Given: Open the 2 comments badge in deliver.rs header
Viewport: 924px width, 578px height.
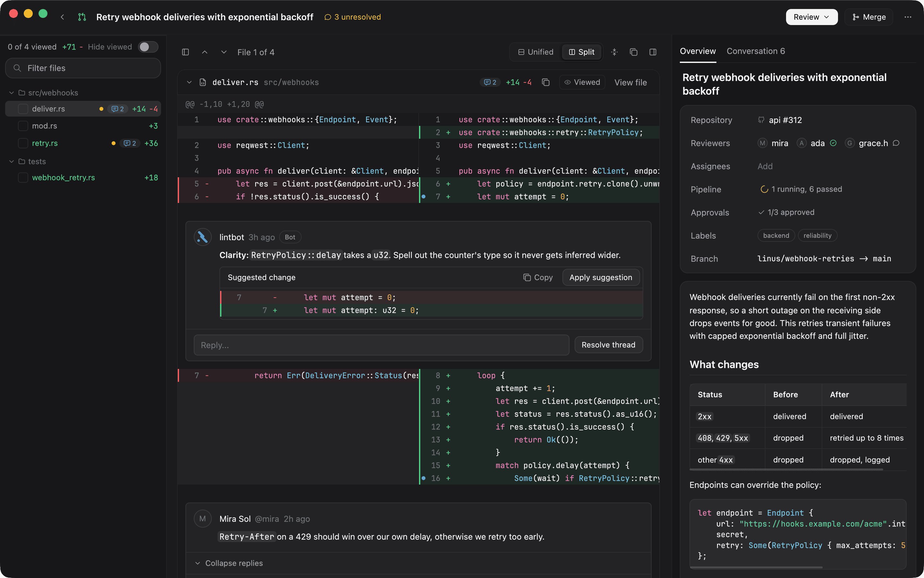Looking at the screenshot, I should pos(490,82).
